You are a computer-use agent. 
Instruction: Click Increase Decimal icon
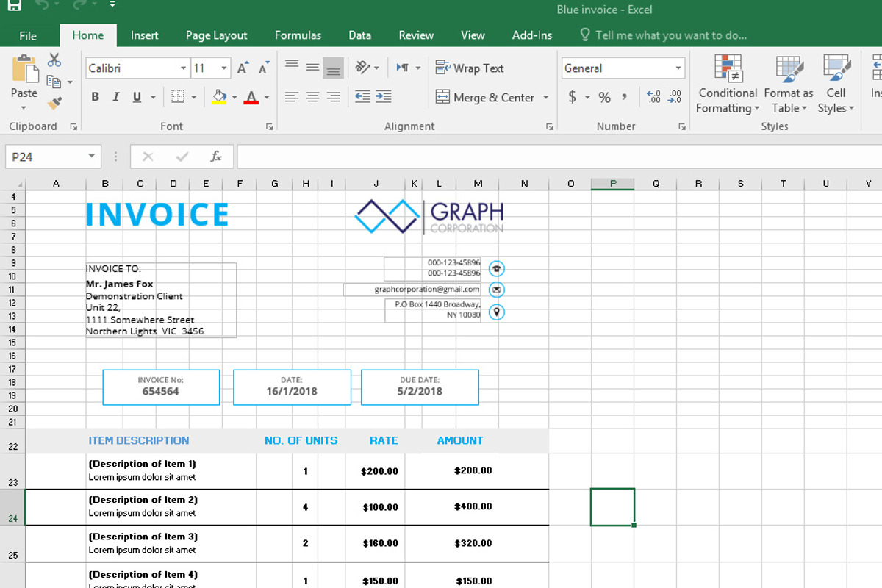[x=653, y=97]
